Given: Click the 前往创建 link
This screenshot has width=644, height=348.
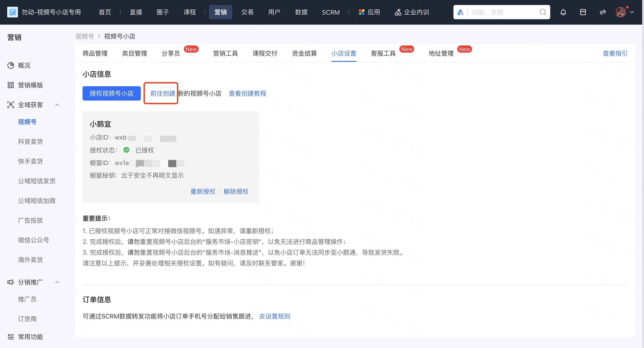Looking at the screenshot, I should click(x=163, y=93).
